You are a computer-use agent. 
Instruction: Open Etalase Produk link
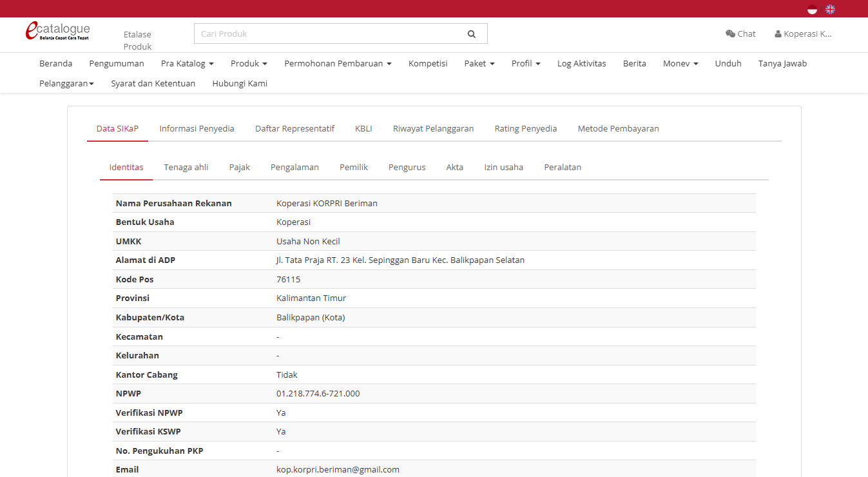click(137, 40)
